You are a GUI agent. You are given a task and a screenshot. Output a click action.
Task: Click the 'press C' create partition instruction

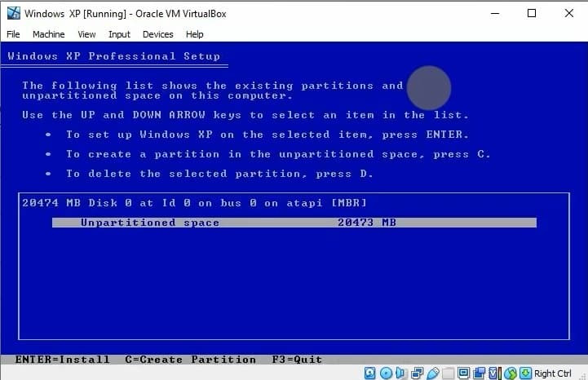(x=278, y=154)
